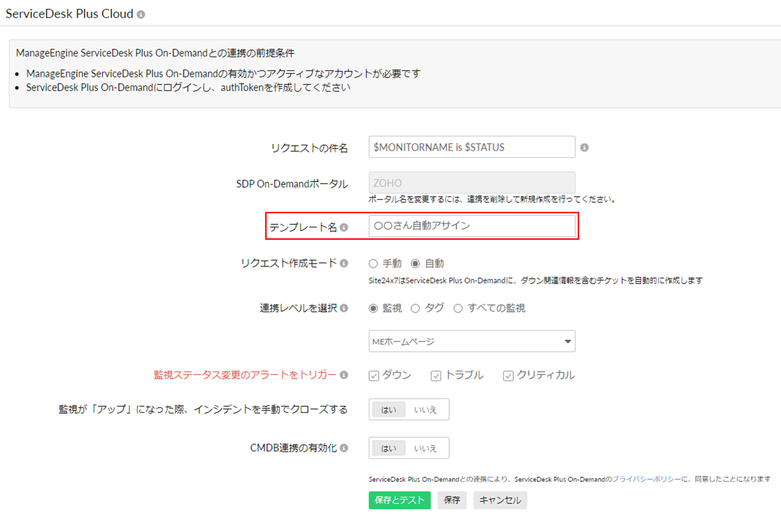Click info icon next to request subject field
This screenshot has height=532, width=781.
[x=584, y=148]
